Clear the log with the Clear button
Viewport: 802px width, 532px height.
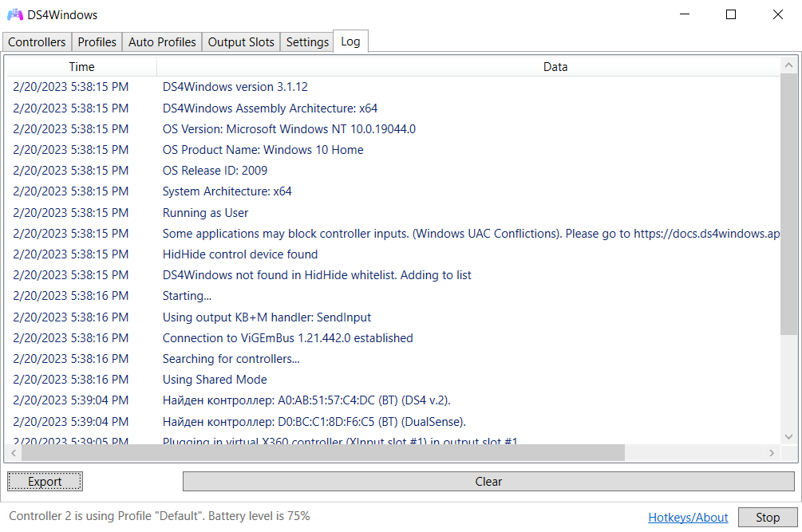tap(488, 482)
